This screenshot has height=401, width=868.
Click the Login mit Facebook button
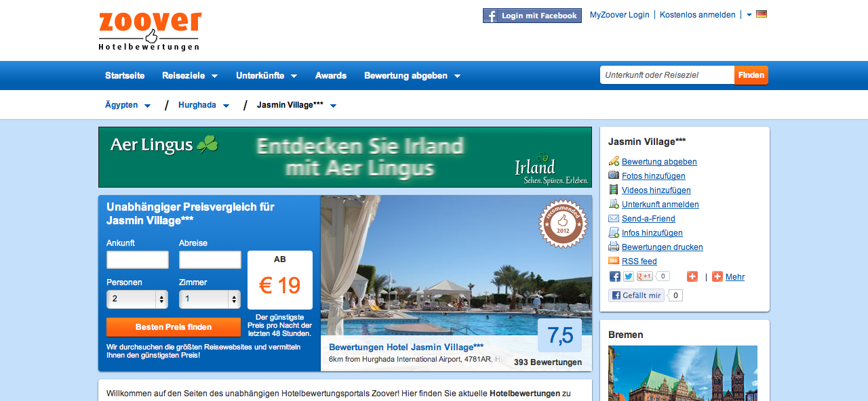(x=532, y=16)
